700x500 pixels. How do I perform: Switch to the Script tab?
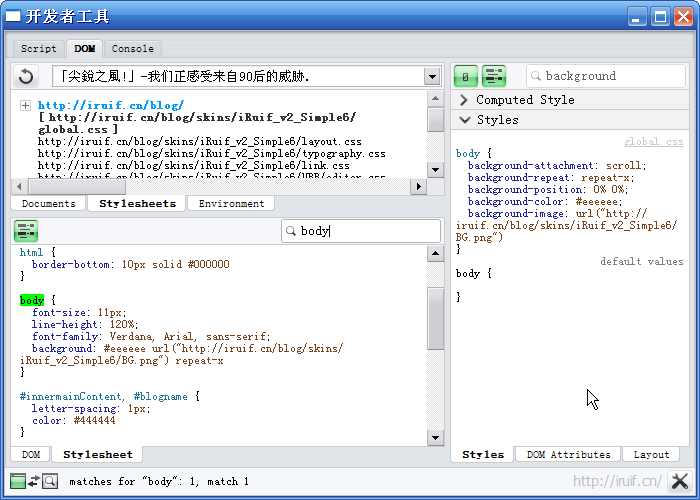[39, 48]
